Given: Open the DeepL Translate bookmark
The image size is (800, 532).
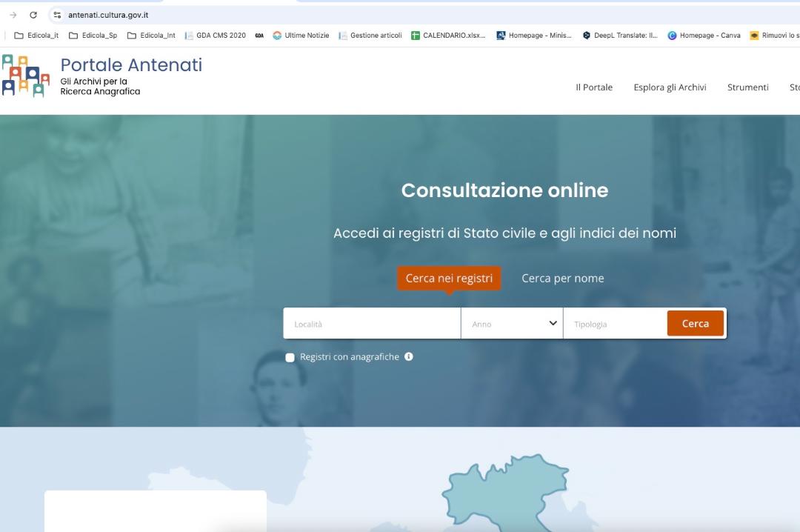Looking at the screenshot, I should (620, 35).
